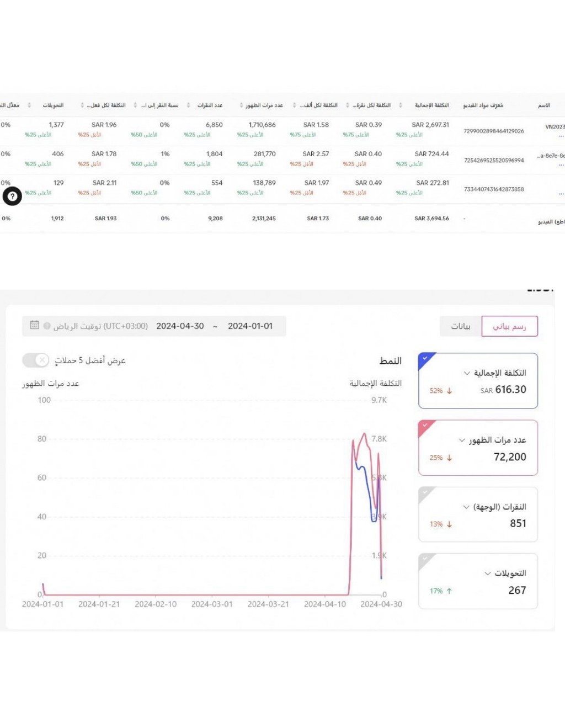Sort by التحويلات column arrows
The height and width of the screenshot is (728, 565).
point(29,105)
